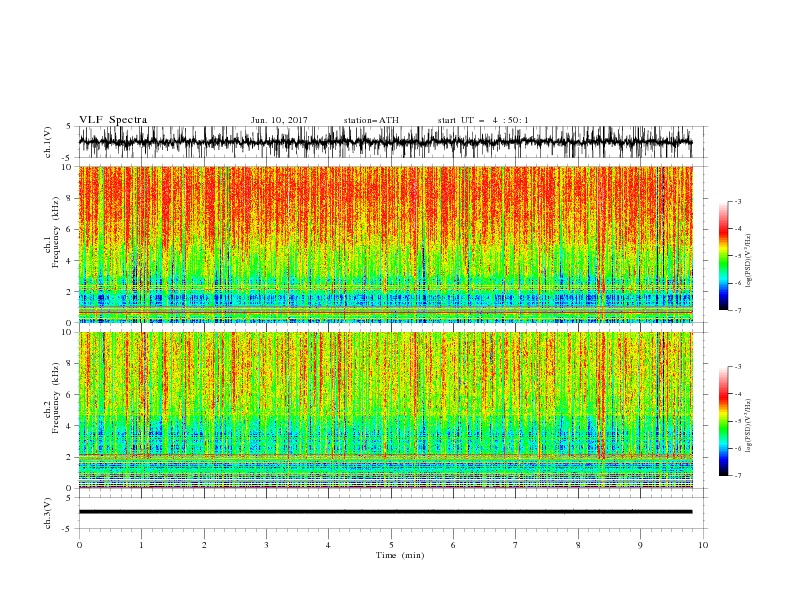Image resolution: width=792 pixels, height=612 pixels.
Task: Click the "10" tick on the time axis
Action: pyautogui.click(x=703, y=545)
